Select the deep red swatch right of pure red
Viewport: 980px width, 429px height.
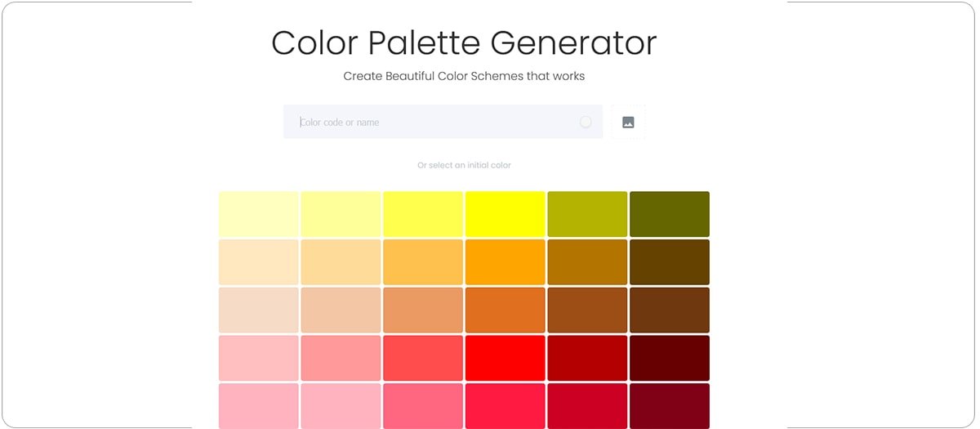tap(587, 358)
